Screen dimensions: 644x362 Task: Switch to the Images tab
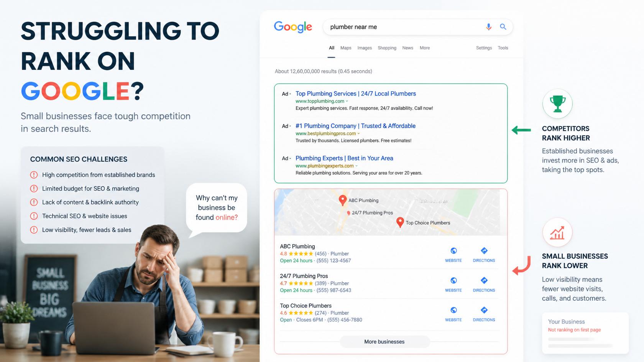(365, 48)
